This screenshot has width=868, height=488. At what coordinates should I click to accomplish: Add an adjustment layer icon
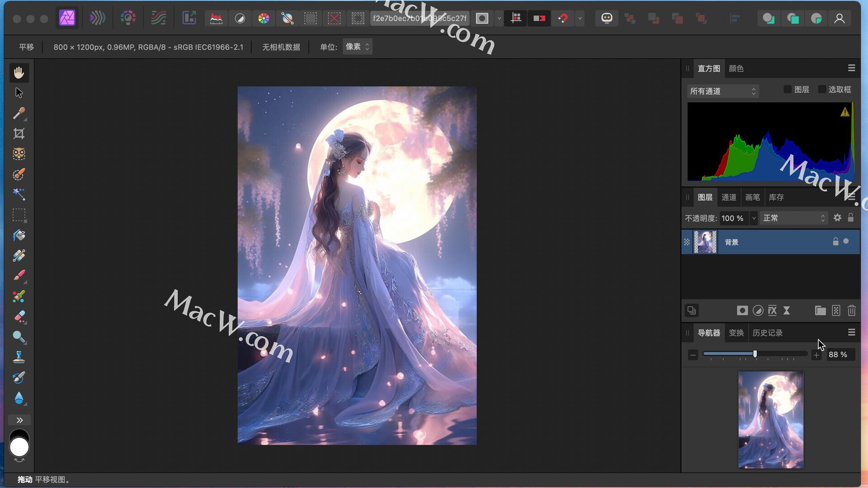pos(758,310)
